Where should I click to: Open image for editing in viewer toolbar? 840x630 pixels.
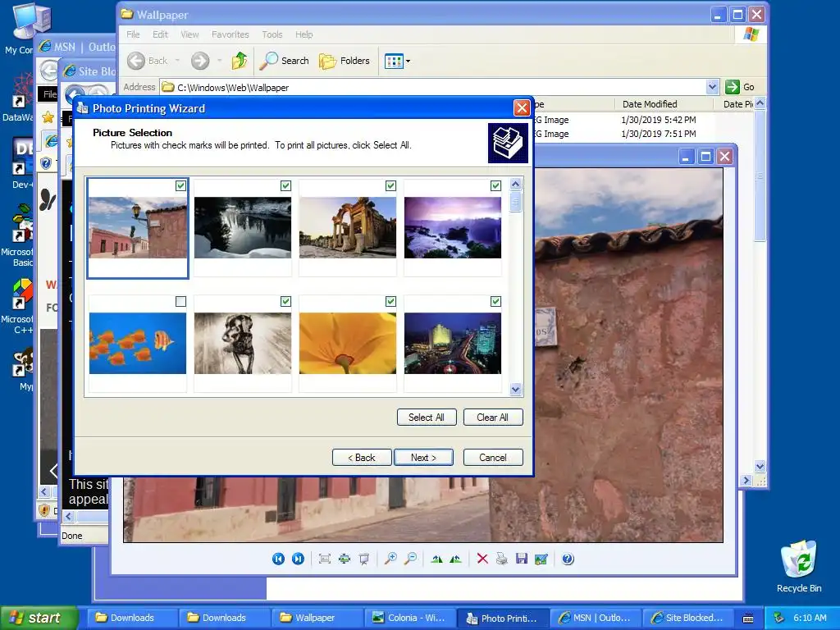541,559
